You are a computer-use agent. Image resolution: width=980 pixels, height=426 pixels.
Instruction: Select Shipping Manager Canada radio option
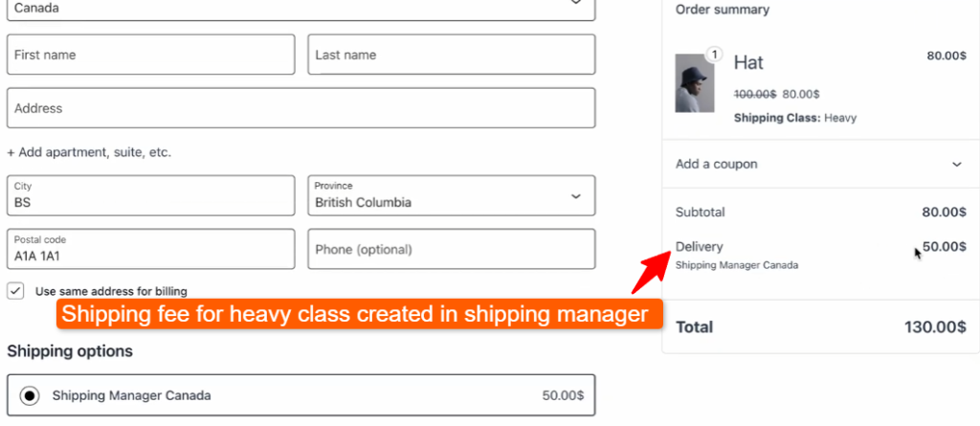tap(30, 395)
